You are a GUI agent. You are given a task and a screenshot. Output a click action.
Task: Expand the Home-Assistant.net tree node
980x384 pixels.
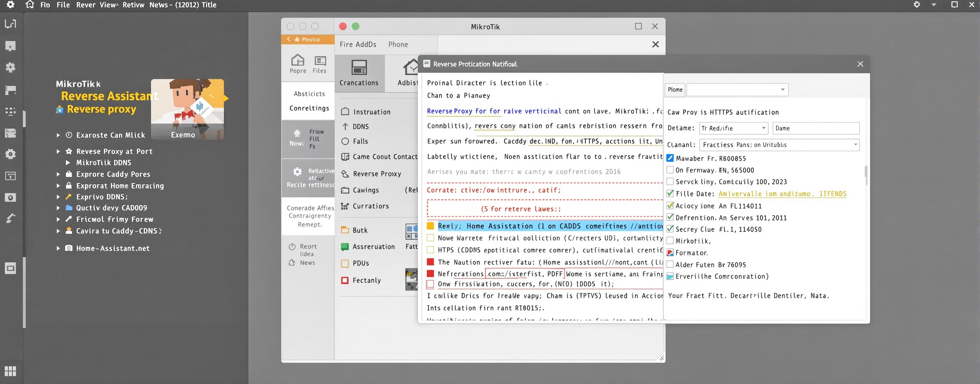tap(58, 248)
